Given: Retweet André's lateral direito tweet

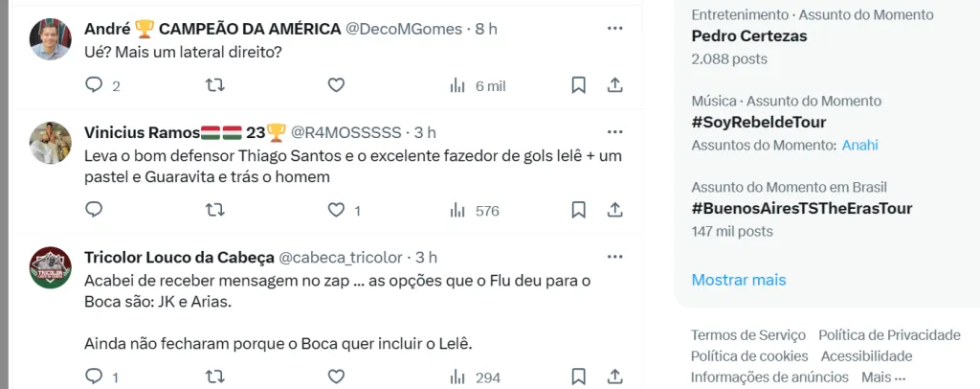Looking at the screenshot, I should 215,85.
